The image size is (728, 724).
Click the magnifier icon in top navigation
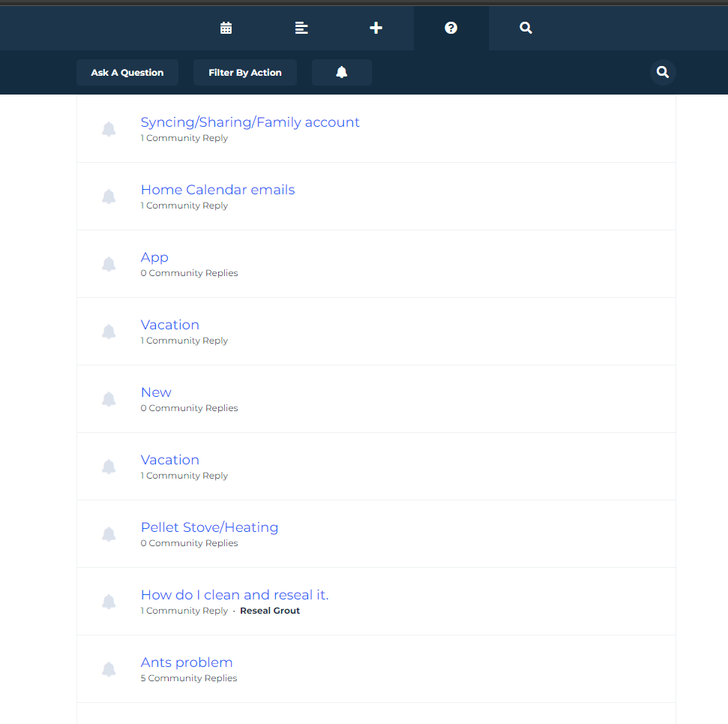526,28
